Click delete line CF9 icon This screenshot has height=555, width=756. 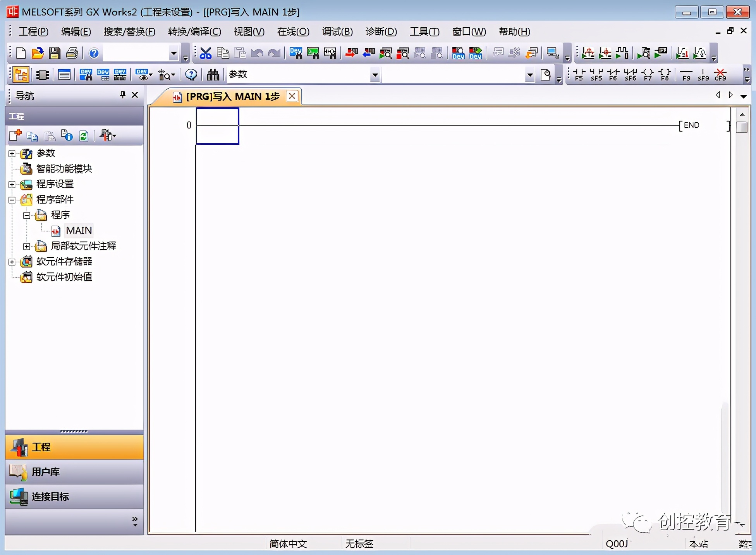pos(720,74)
